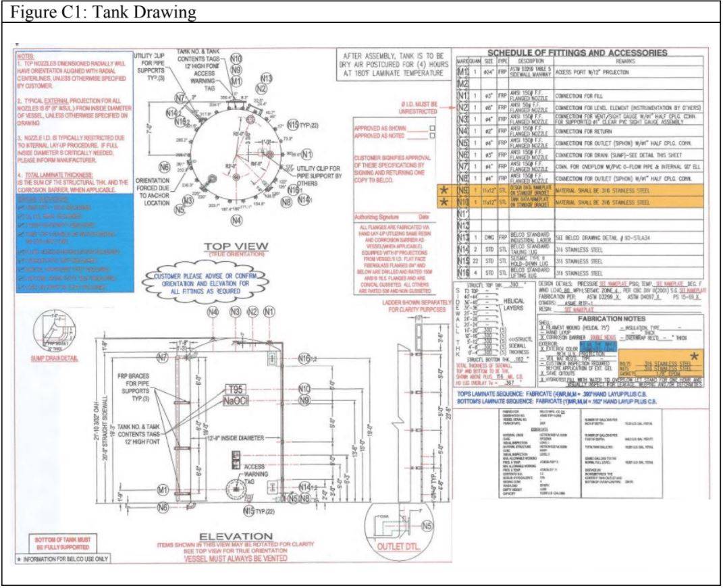Click the N6 balloon in the elevation view

click(162, 508)
